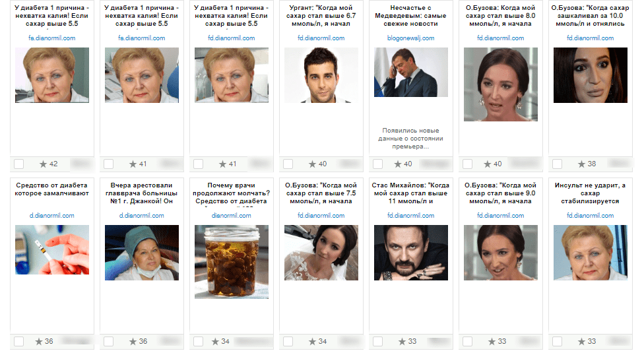Click the star on the jar image card

(x=215, y=342)
